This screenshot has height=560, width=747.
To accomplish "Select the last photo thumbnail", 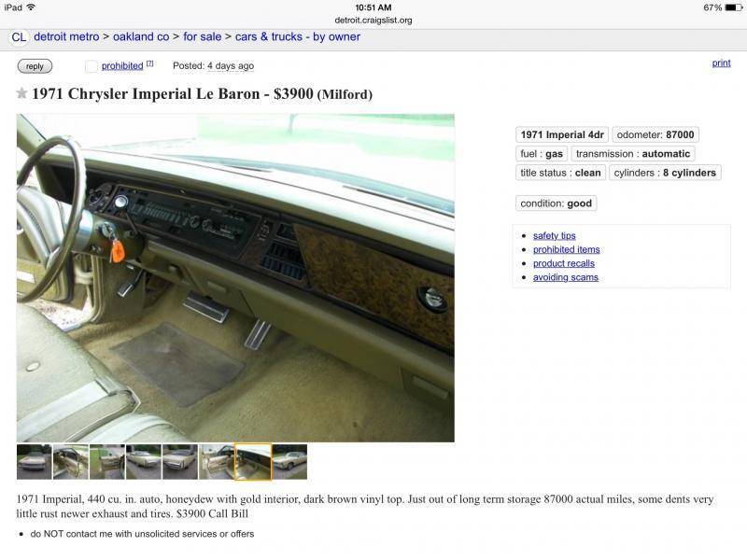I will tap(289, 462).
